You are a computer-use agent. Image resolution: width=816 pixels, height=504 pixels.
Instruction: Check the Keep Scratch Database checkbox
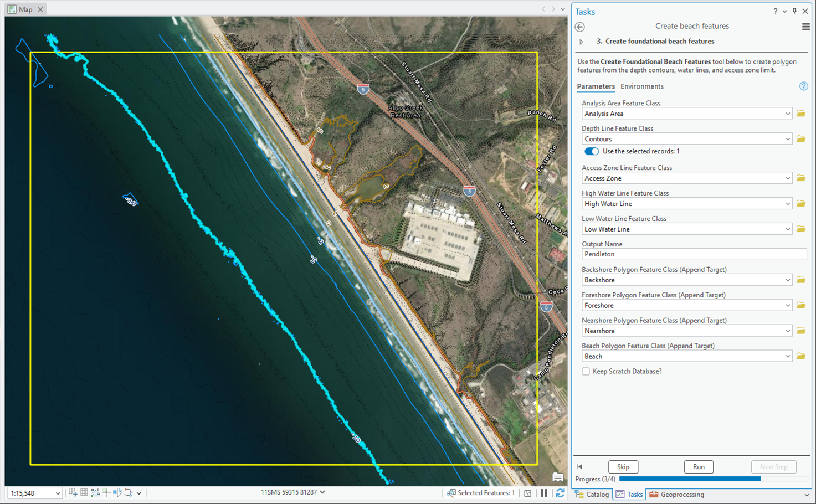586,372
